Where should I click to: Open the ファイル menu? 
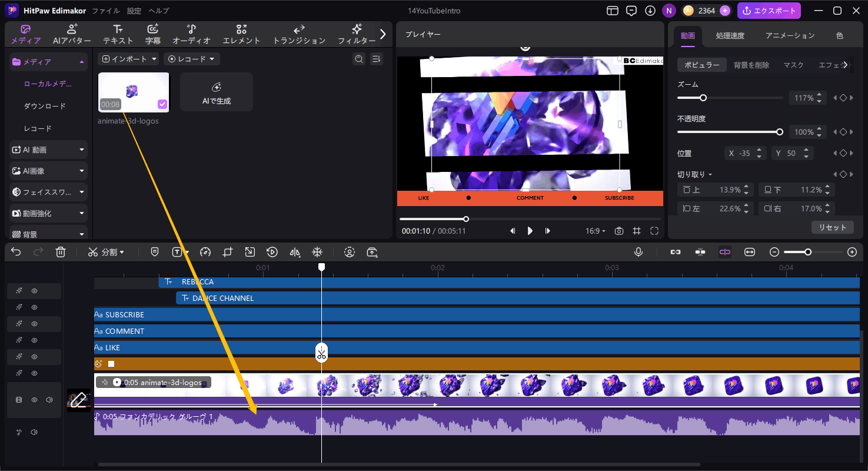(106, 11)
